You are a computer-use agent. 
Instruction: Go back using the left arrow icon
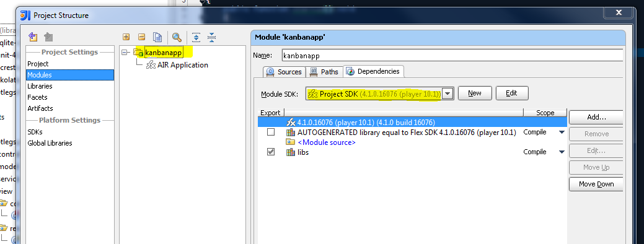click(33, 37)
